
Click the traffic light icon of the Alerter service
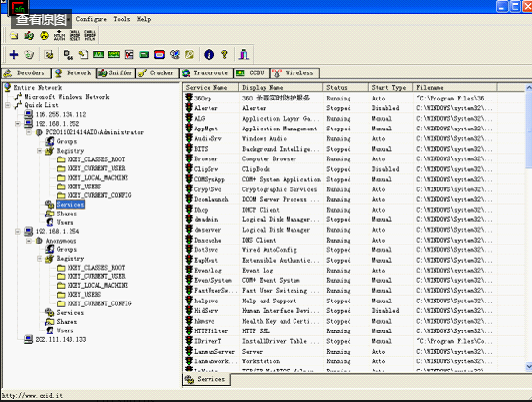coord(189,108)
